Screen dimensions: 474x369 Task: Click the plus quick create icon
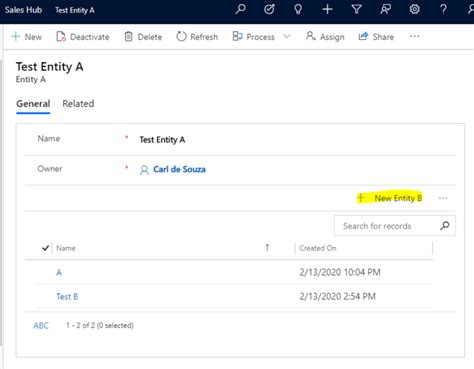pyautogui.click(x=327, y=9)
